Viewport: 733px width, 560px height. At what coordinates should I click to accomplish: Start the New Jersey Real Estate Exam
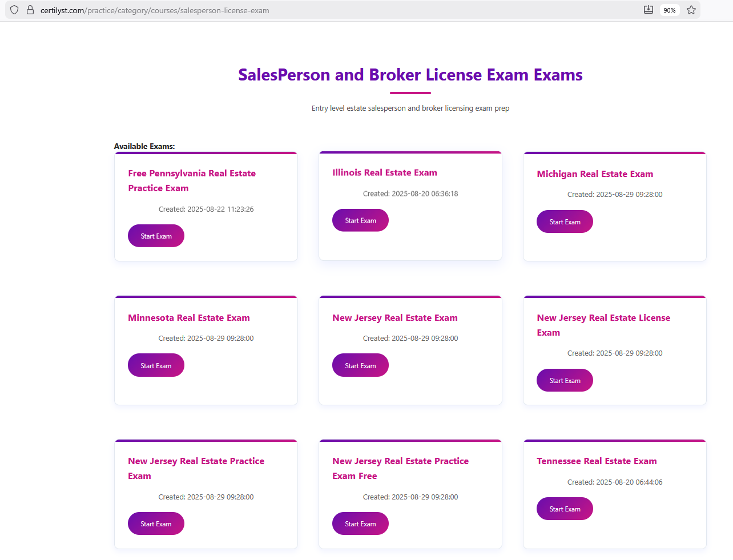[x=360, y=365]
